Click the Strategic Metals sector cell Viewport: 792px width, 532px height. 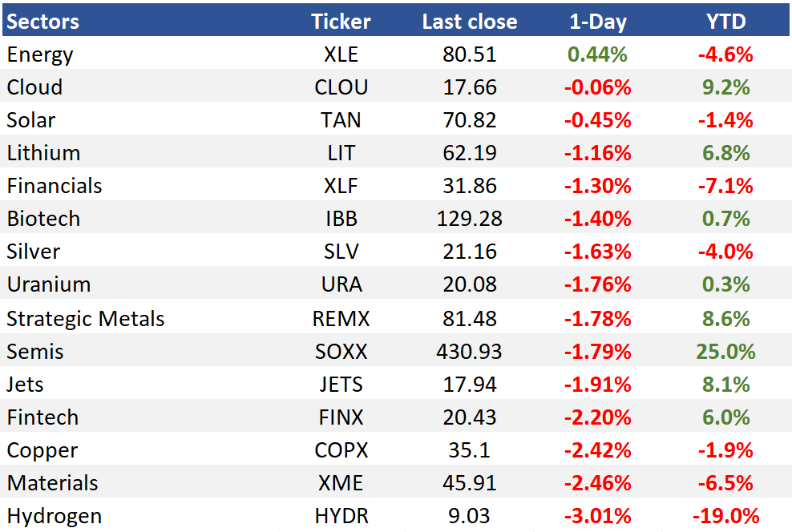tap(85, 319)
